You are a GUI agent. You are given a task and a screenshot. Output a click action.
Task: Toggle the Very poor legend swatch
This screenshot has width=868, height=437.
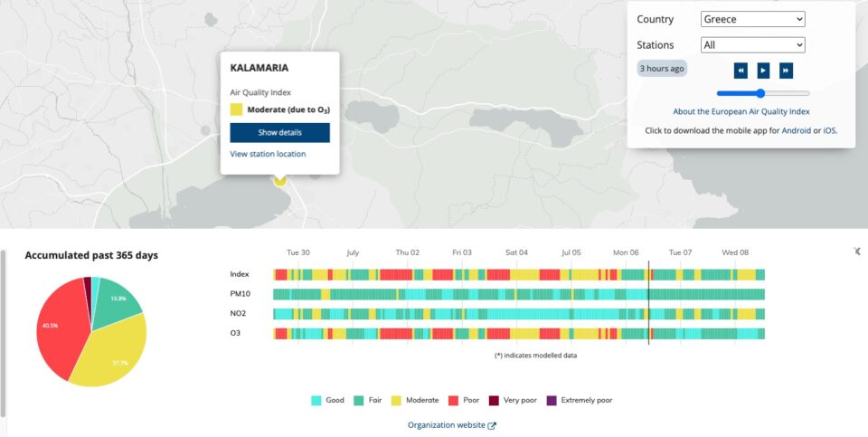[x=494, y=400]
